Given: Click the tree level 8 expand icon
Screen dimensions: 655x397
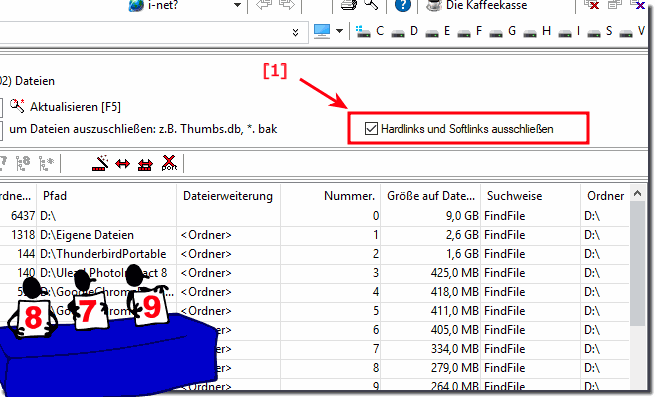Looking at the screenshot, I should coord(23,163).
